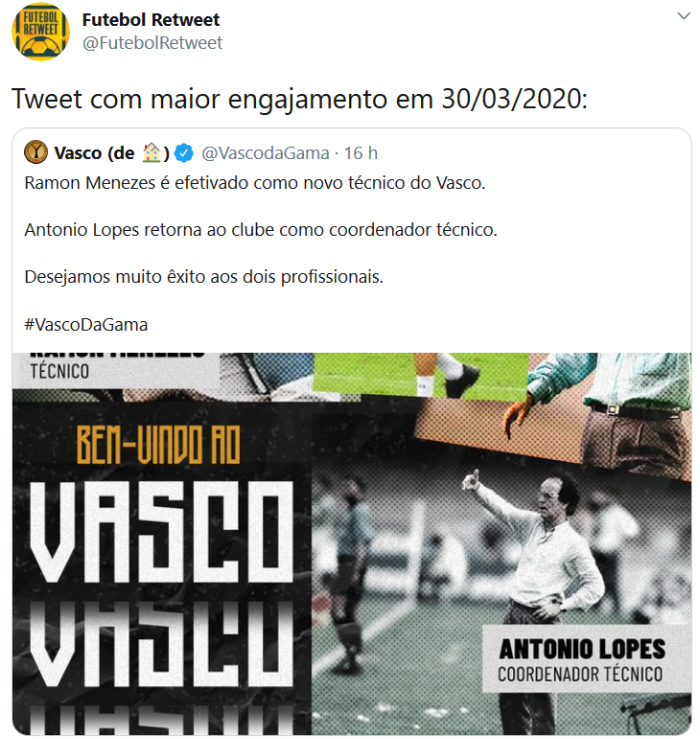
Task: Open quoted tweet line about Antonio Lopes returning
Action: (x=261, y=230)
